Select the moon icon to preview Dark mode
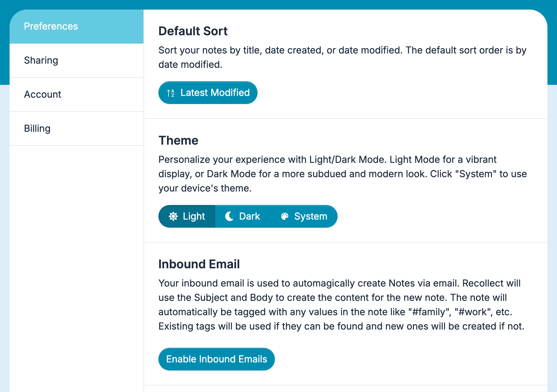The image size is (557, 392). pos(229,216)
